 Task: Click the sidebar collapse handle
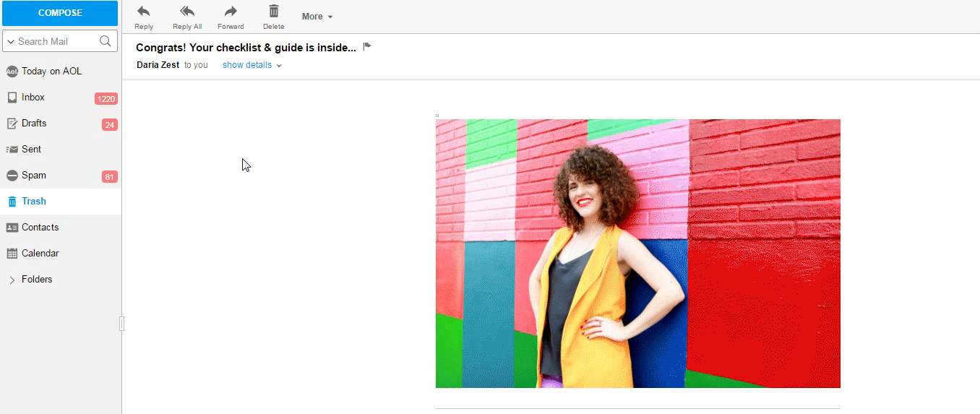122,324
